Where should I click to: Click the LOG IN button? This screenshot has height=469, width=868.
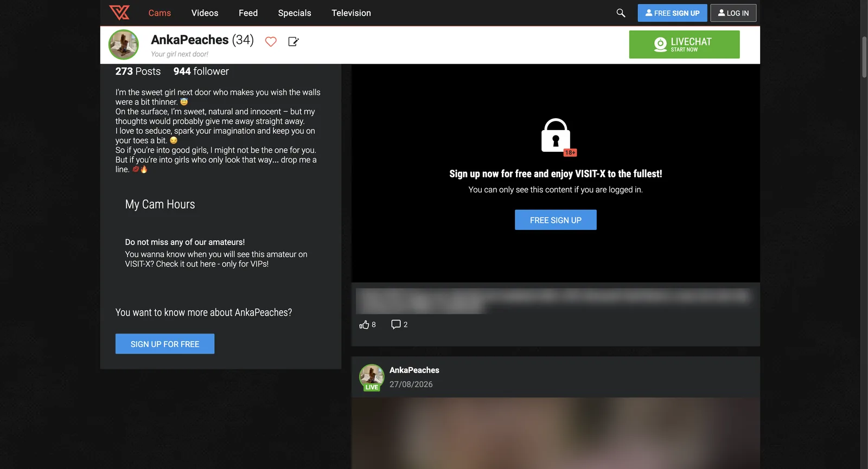coord(733,13)
